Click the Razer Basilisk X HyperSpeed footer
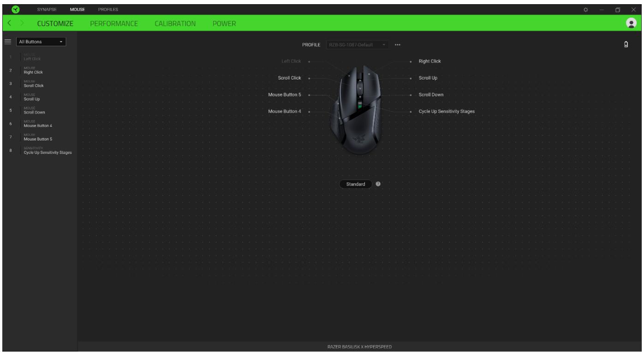The width and height of the screenshot is (644, 352). point(360,347)
